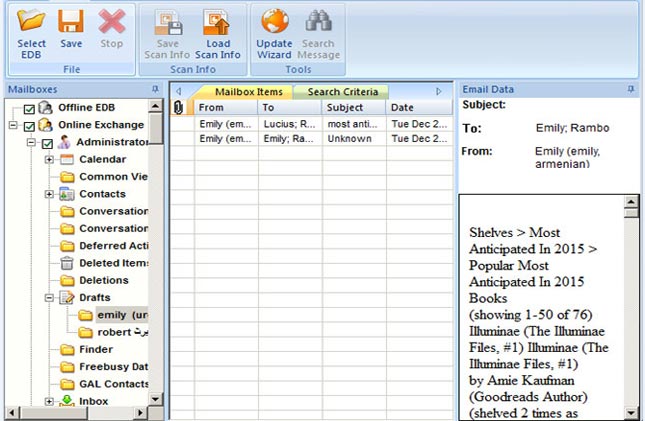645x421 pixels.
Task: Click the mailbox tree scroll up arrow
Action: [155, 106]
